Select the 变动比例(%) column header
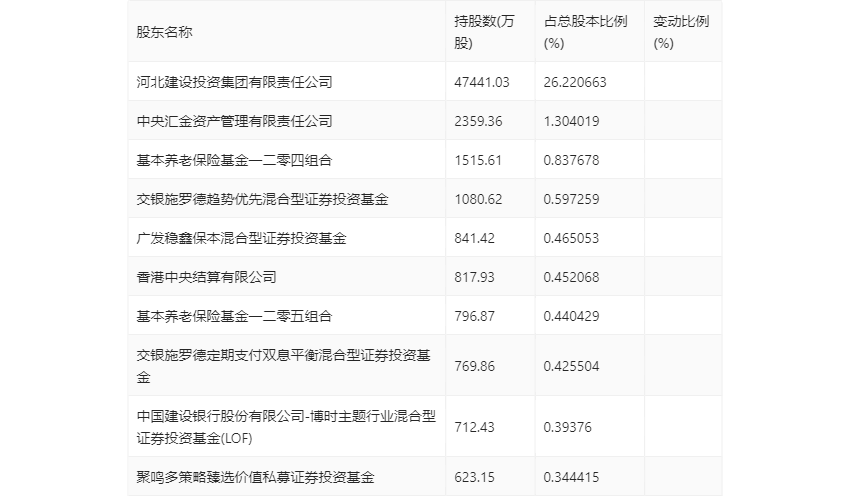The image size is (850, 496). tap(681, 32)
